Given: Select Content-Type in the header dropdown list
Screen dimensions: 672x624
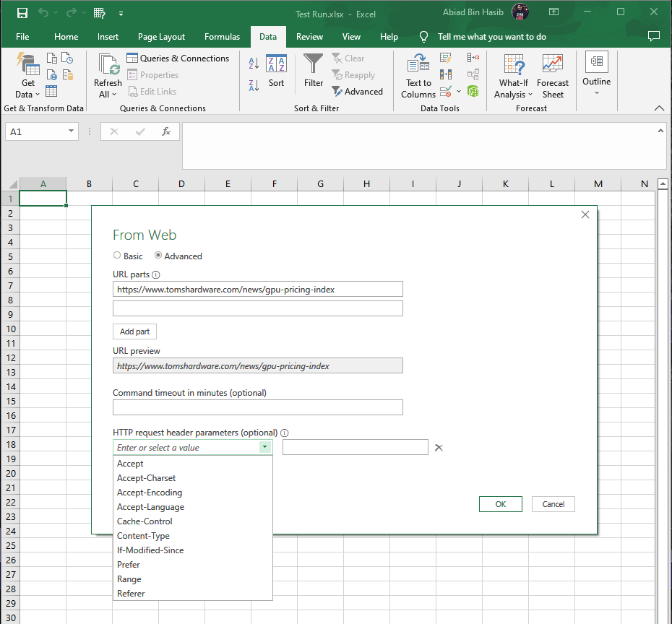Looking at the screenshot, I should 192,536.
